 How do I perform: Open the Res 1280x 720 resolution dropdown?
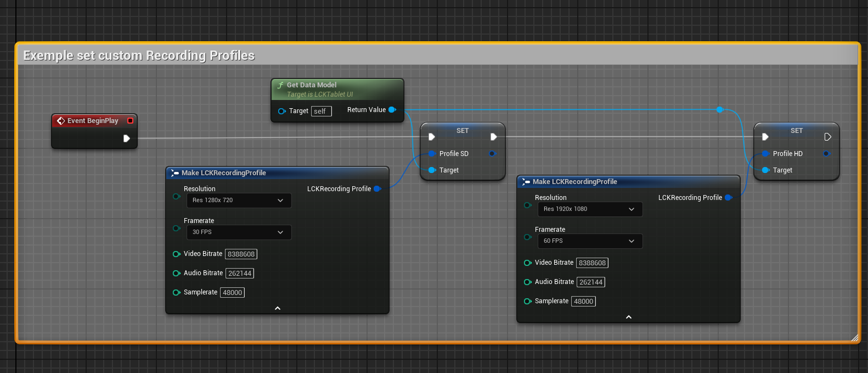[x=239, y=201]
